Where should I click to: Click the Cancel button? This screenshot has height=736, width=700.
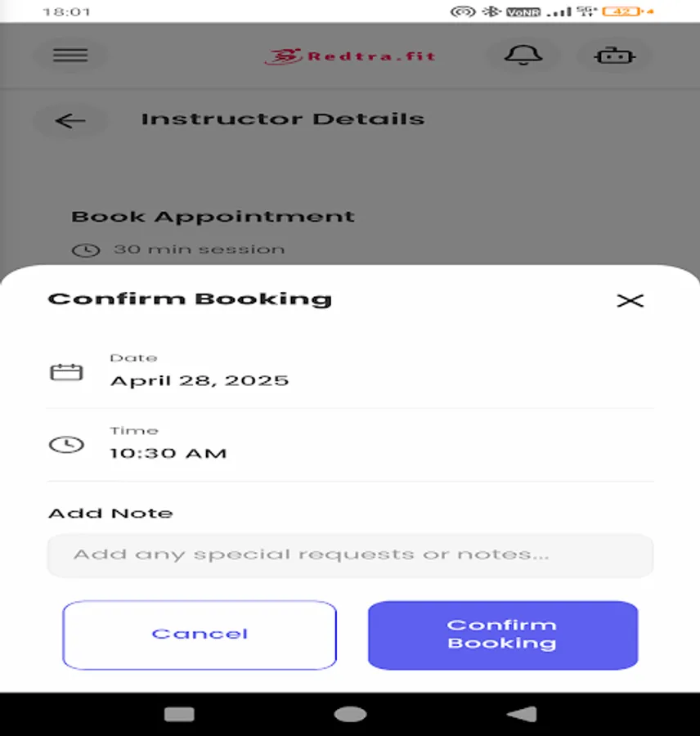pos(200,635)
